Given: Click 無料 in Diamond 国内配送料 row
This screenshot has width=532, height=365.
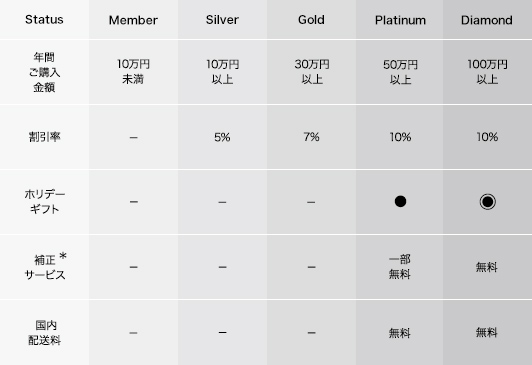Looking at the screenshot, I should (487, 332).
